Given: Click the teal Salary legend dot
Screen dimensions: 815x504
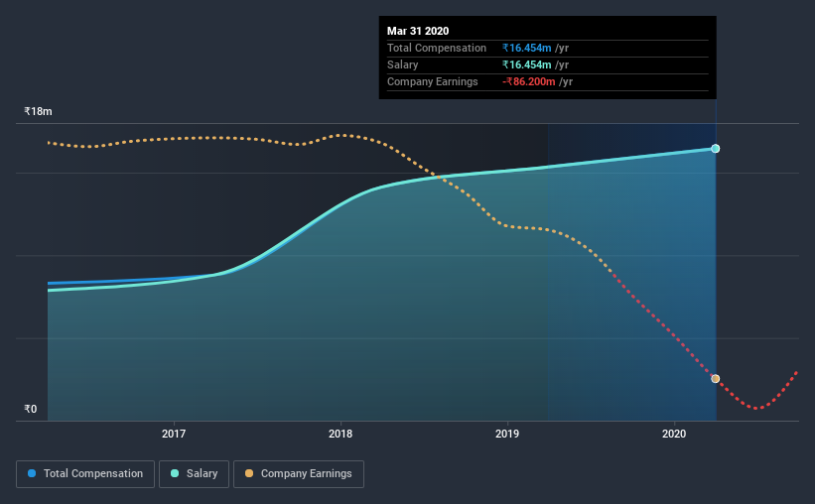Looking at the screenshot, I should pos(175,473).
